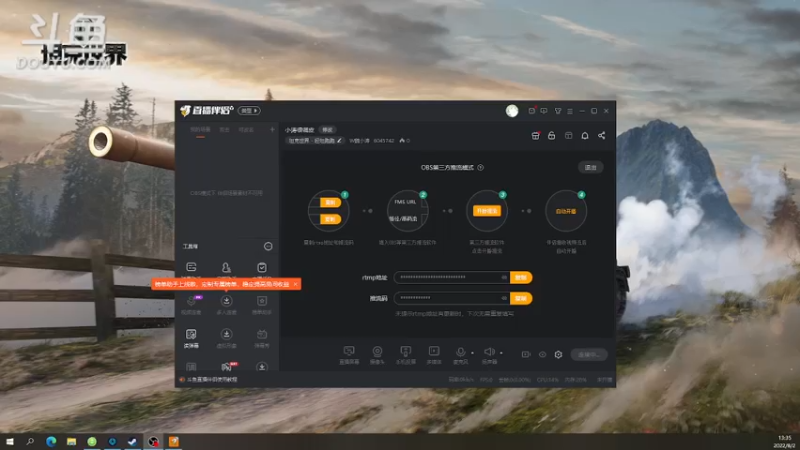Expand speaker options via the small dot
Viewport: 800px width, 450px height.
click(501, 353)
